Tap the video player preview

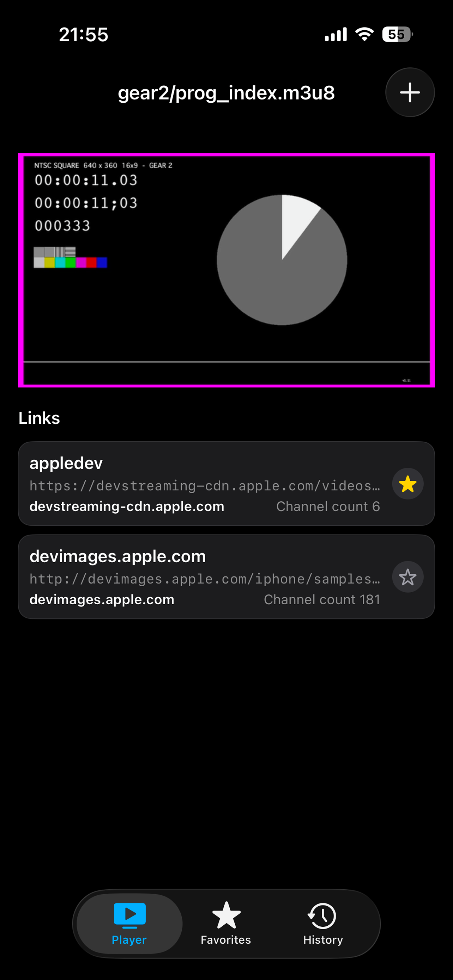pyautogui.click(x=226, y=270)
